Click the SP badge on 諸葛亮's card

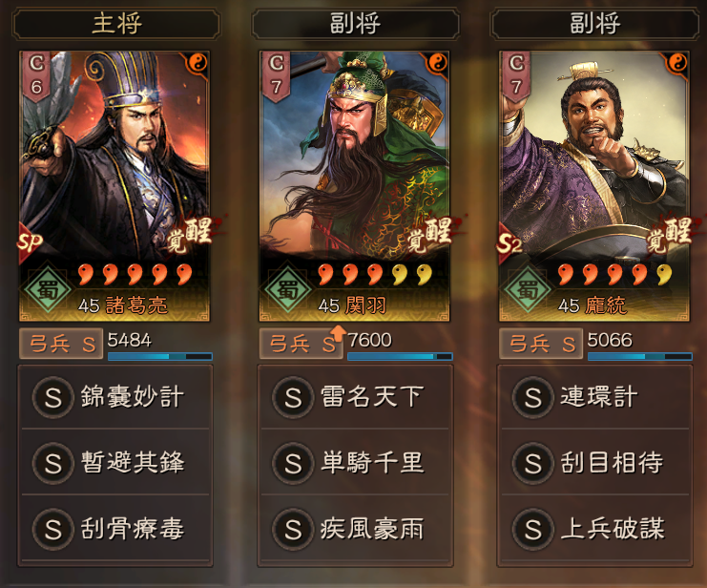(x=30, y=242)
